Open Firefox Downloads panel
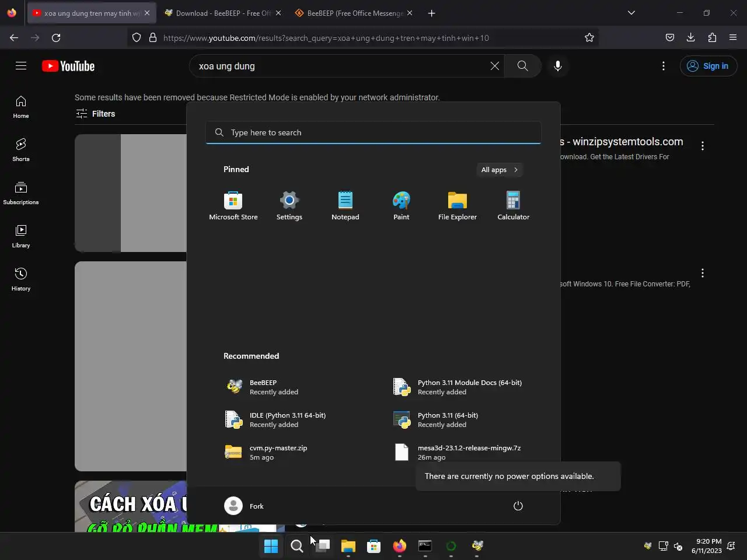 coord(690,37)
